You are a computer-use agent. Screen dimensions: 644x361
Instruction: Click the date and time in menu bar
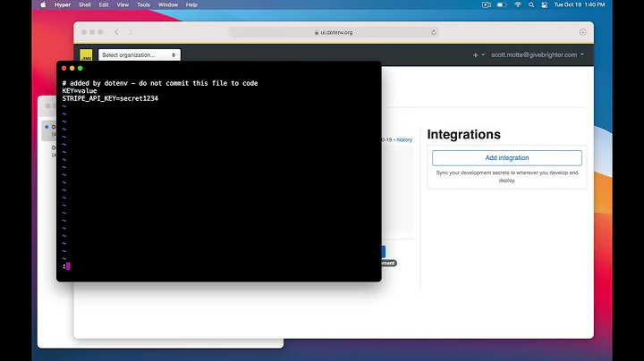click(579, 5)
